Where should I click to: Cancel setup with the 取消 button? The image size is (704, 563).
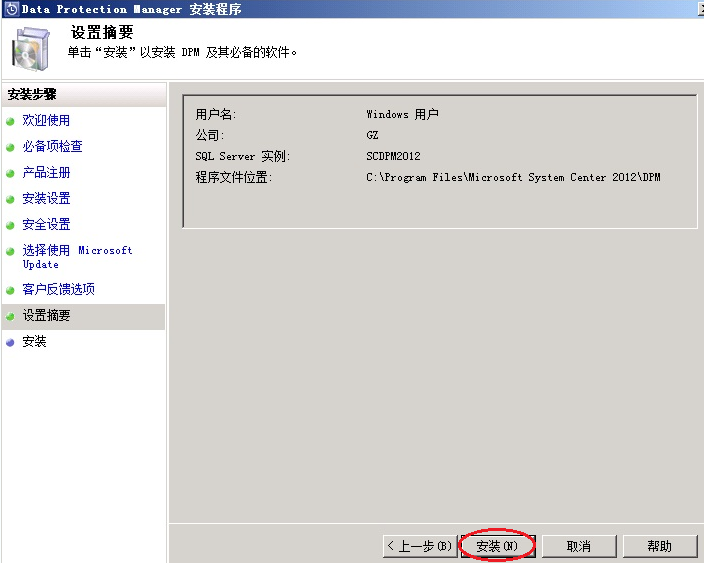[579, 546]
